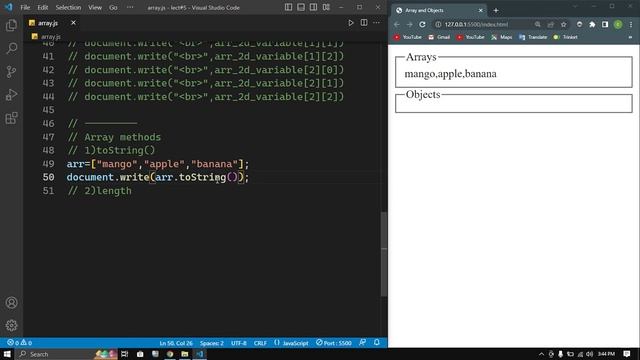Click the Chrome back arrow
Viewport: 640px width, 360px height.
pyautogui.click(x=397, y=24)
